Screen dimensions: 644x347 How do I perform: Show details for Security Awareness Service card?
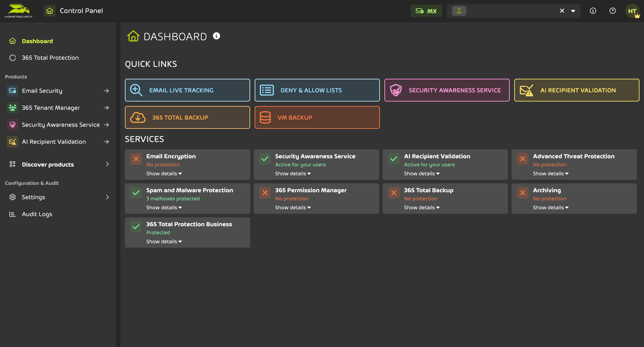293,174
